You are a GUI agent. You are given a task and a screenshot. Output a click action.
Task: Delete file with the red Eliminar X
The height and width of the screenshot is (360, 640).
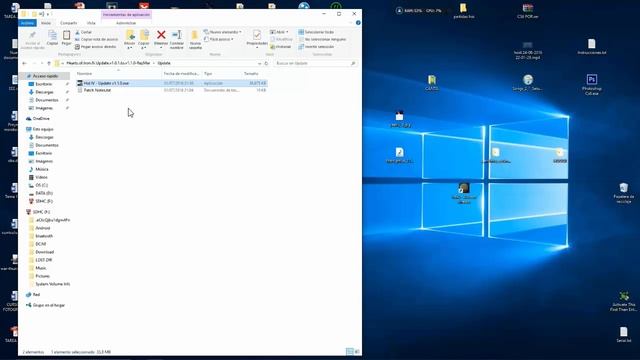click(161, 38)
